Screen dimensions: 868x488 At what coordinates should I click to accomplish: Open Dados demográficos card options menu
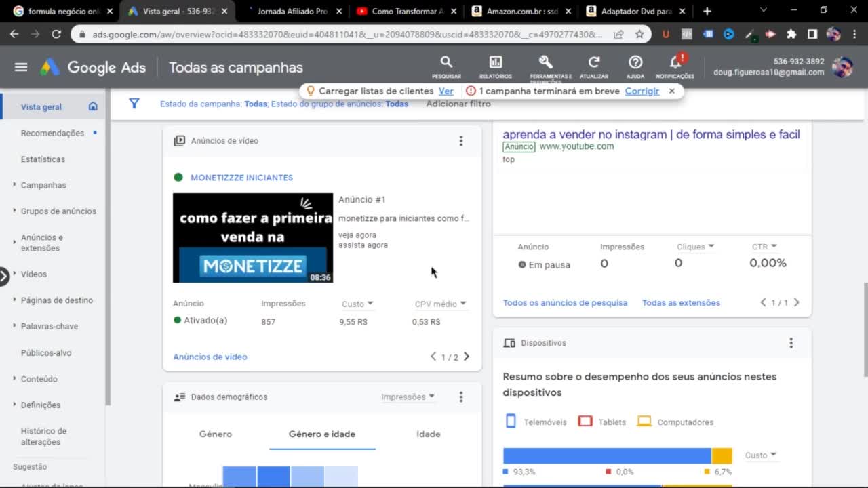click(x=461, y=397)
